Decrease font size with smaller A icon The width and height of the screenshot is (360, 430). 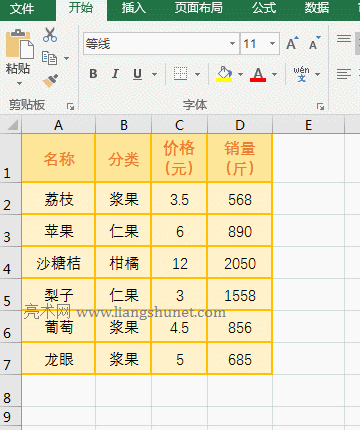[x=314, y=43]
